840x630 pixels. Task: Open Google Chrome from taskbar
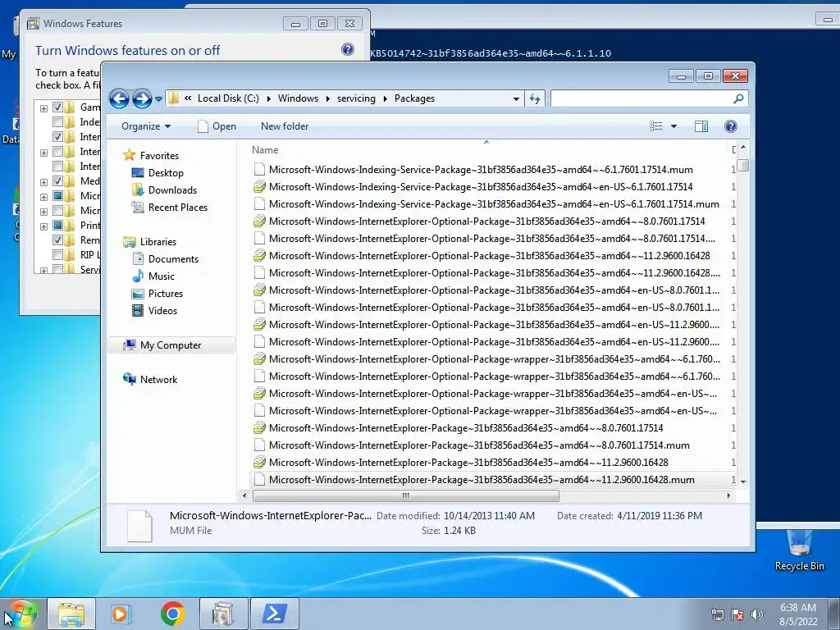point(172,614)
